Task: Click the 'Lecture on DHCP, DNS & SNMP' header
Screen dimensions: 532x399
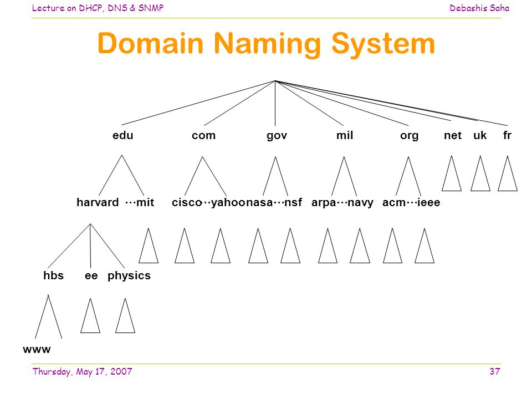Action: 98,8
